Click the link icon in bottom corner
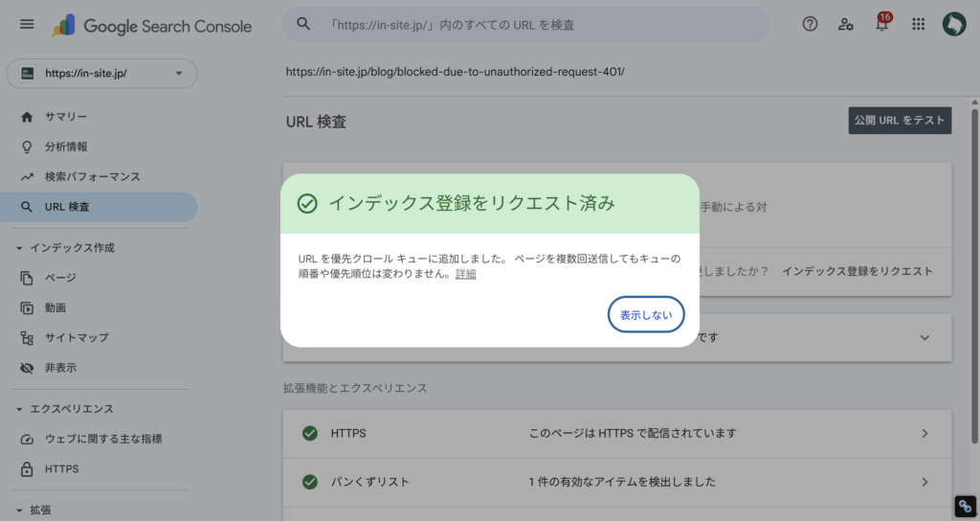This screenshot has width=980, height=521. [965, 506]
